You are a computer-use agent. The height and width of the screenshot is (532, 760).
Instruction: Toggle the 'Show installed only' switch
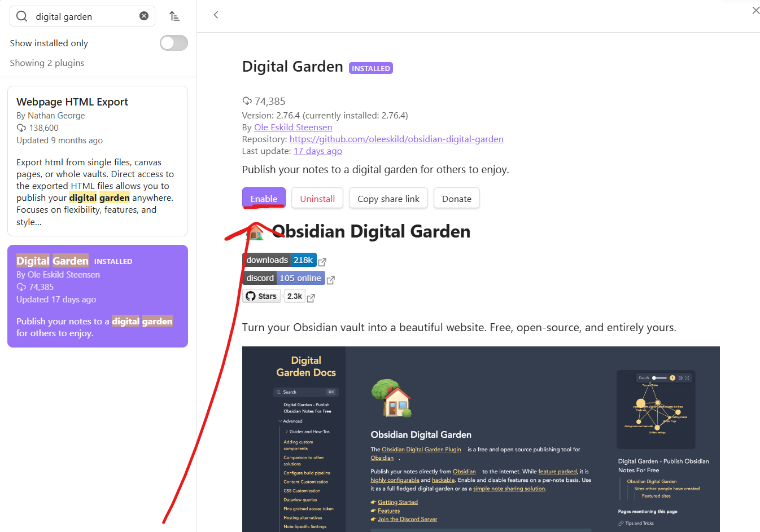[x=174, y=43]
